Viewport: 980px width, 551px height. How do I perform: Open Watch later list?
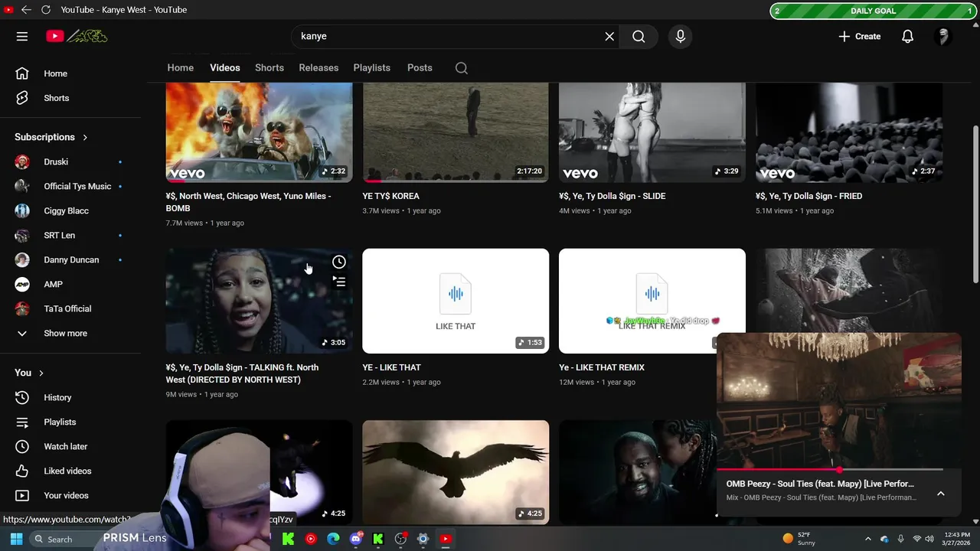(x=70, y=446)
